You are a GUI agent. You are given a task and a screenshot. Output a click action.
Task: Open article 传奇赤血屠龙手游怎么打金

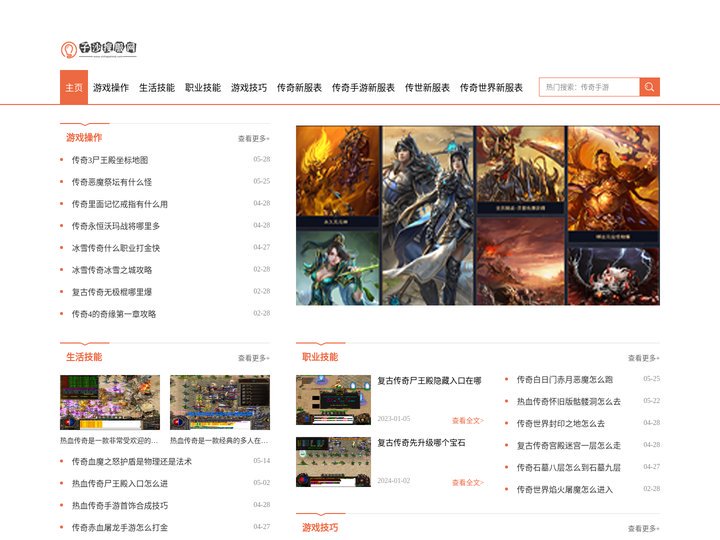[119, 528]
